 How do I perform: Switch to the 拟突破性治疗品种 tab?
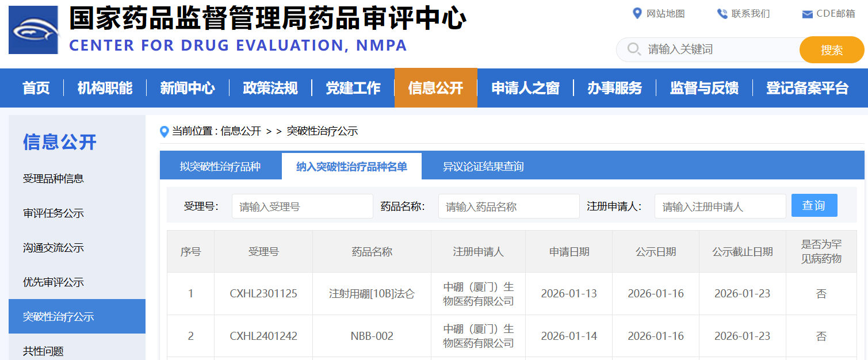221,166
